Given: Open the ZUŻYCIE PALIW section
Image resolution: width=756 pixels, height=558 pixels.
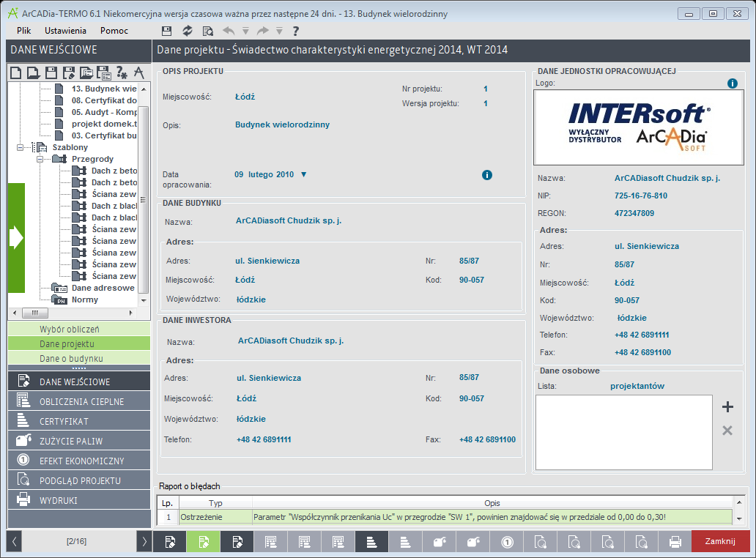Looking at the screenshot, I should tap(79, 441).
